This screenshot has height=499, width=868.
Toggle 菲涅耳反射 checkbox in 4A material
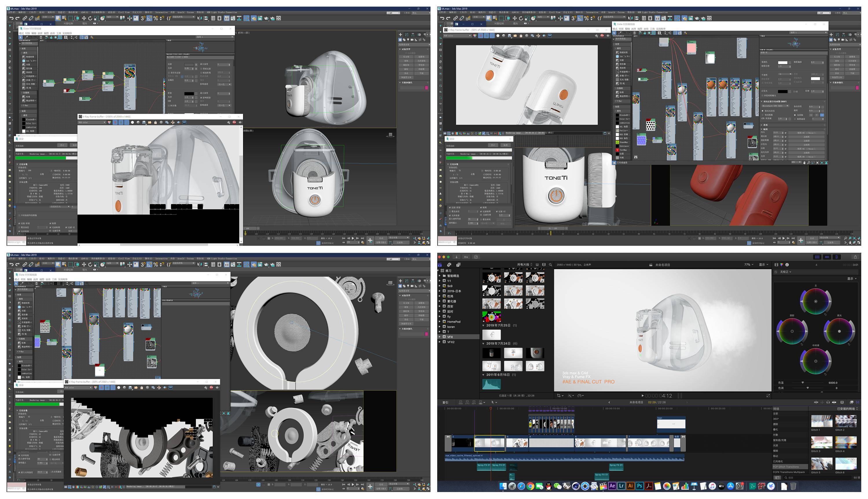[x=169, y=73]
